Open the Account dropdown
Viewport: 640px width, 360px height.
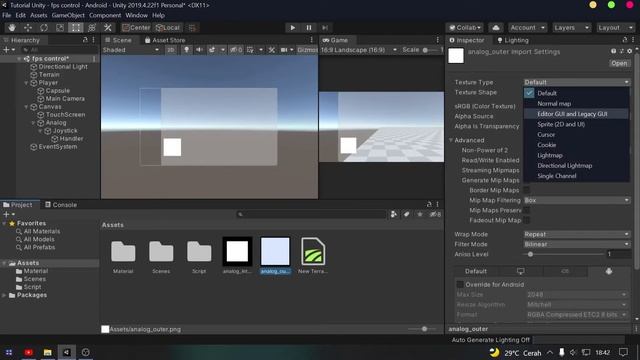coord(527,28)
